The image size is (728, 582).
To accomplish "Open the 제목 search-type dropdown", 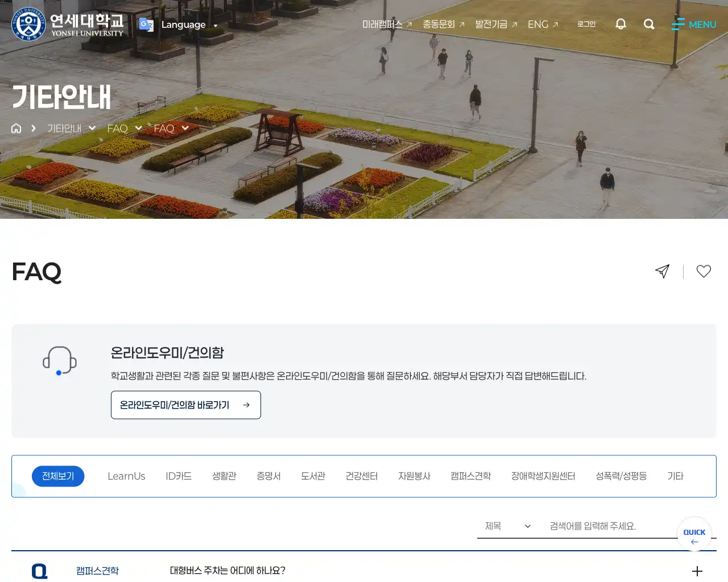I will coord(507,526).
